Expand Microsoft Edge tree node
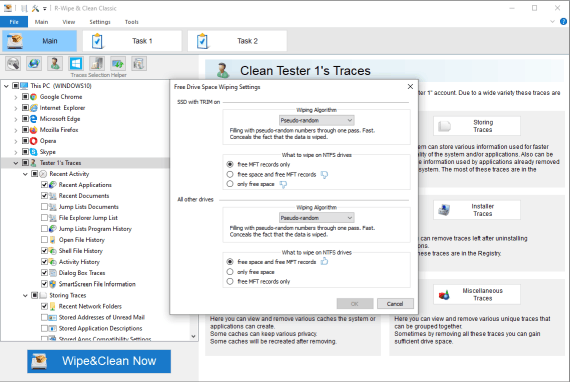This screenshot has height=382, width=570. pyautogui.click(x=16, y=119)
